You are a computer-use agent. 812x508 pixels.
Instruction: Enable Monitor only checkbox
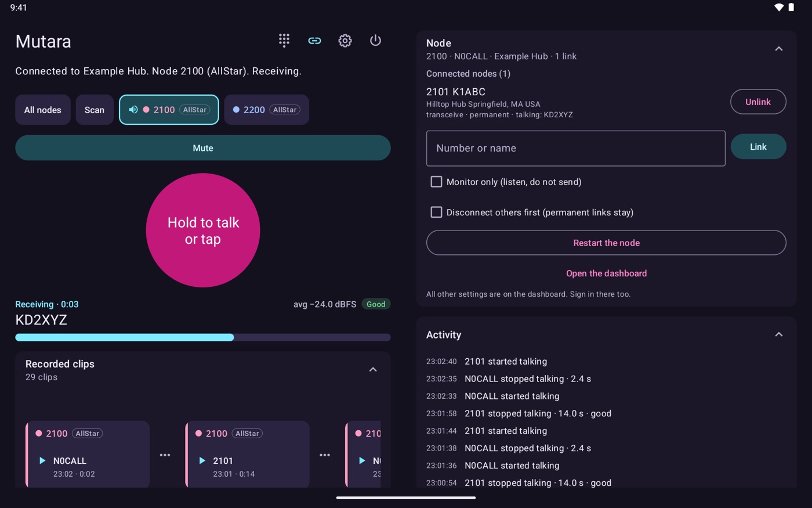pos(436,182)
